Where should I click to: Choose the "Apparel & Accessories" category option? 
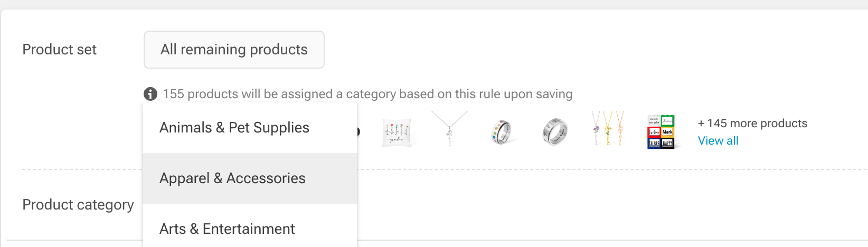[232, 178]
